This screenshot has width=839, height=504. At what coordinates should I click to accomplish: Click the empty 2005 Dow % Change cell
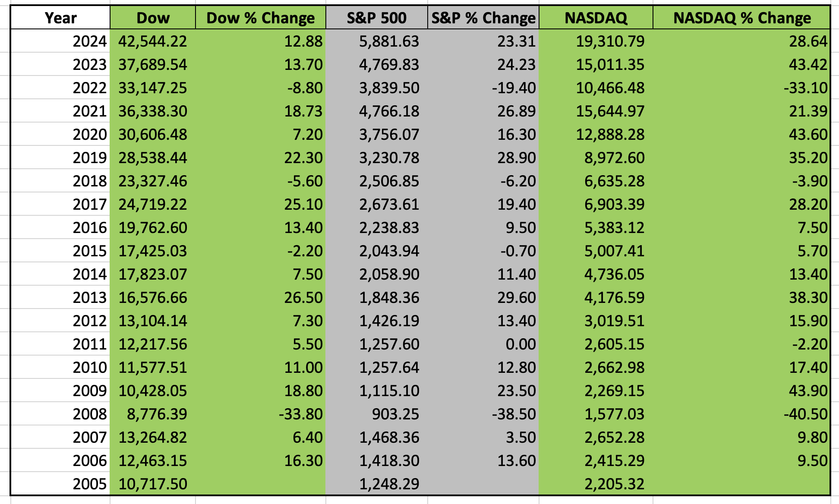[x=261, y=484]
